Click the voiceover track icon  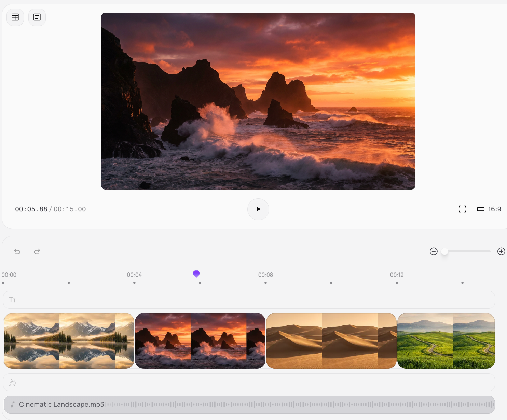(12, 382)
